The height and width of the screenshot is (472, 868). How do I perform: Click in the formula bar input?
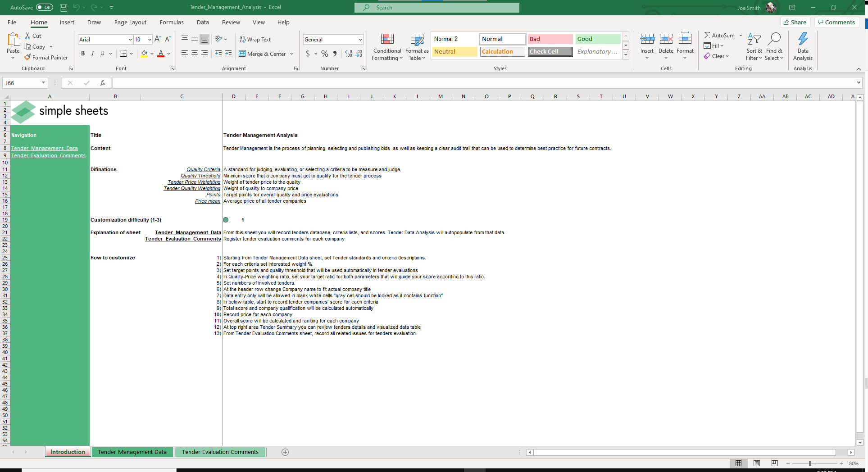pyautogui.click(x=484, y=83)
